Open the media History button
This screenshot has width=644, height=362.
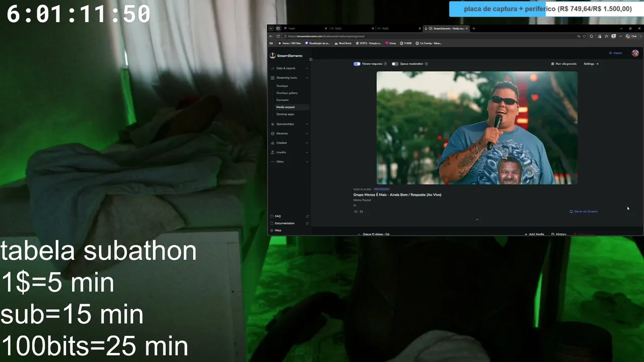(559, 234)
